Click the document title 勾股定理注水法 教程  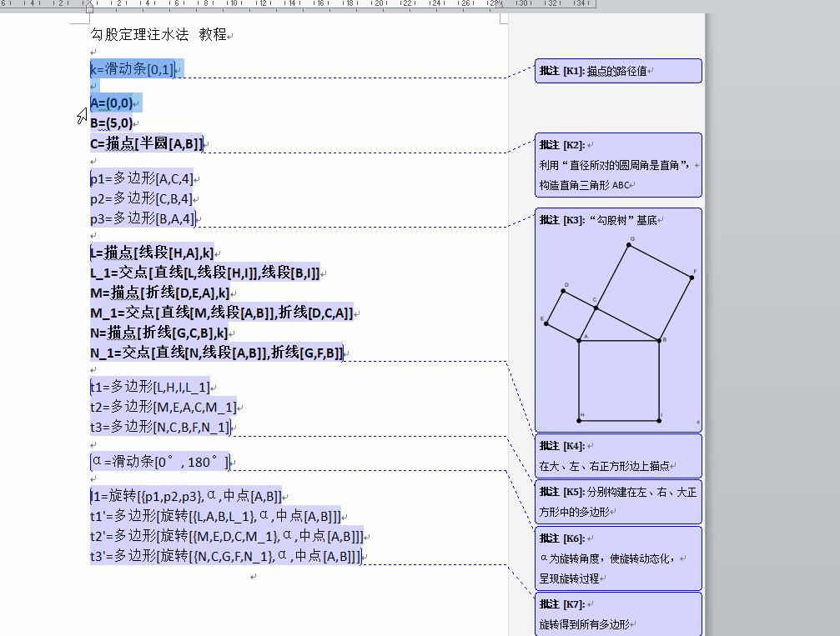(157, 35)
